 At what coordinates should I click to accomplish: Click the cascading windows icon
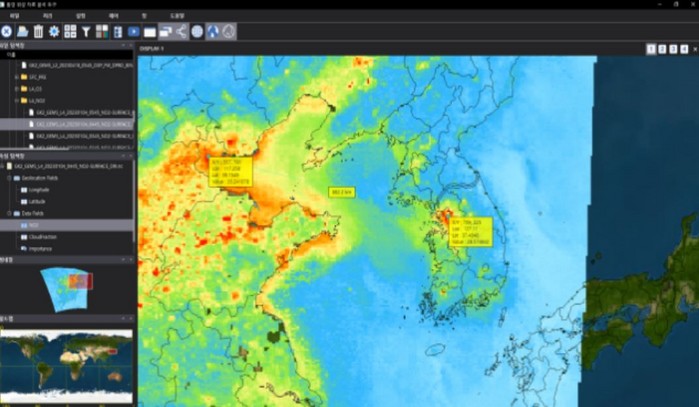pyautogui.click(x=165, y=32)
